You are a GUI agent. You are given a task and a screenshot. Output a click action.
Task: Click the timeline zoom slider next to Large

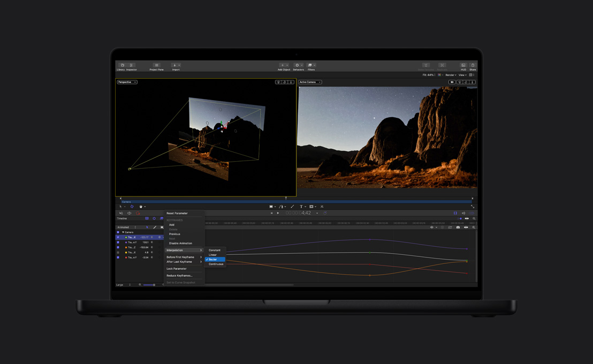(x=149, y=284)
